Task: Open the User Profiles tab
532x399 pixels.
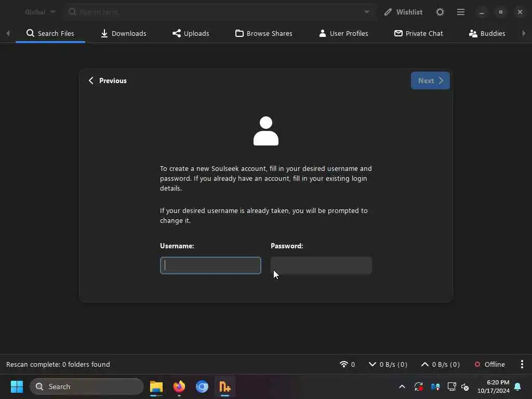Action: pos(343,33)
